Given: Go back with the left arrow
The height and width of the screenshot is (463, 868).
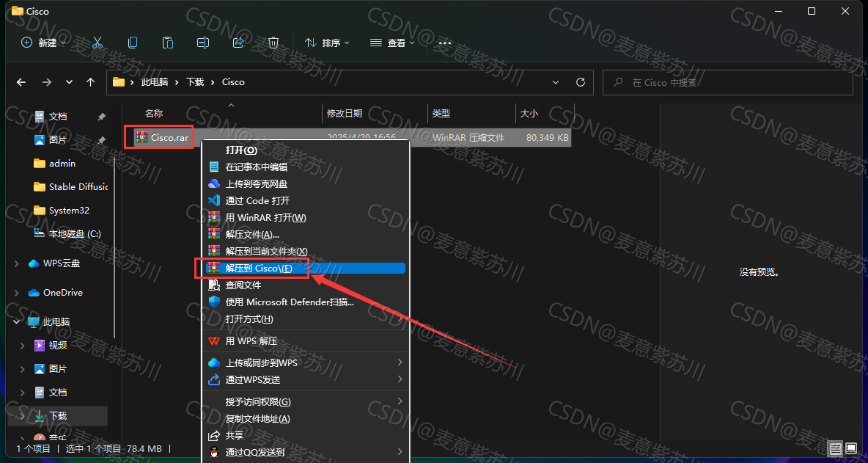Looking at the screenshot, I should pyautogui.click(x=21, y=82).
